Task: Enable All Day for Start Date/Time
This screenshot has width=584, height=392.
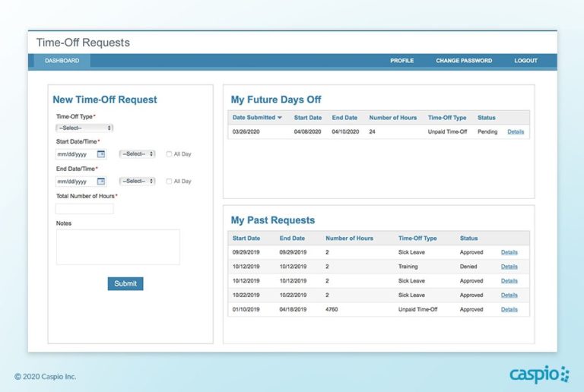Action: click(x=169, y=154)
